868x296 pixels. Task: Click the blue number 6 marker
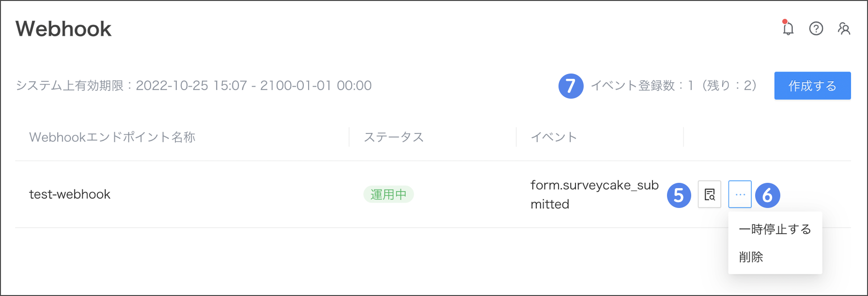(x=768, y=195)
